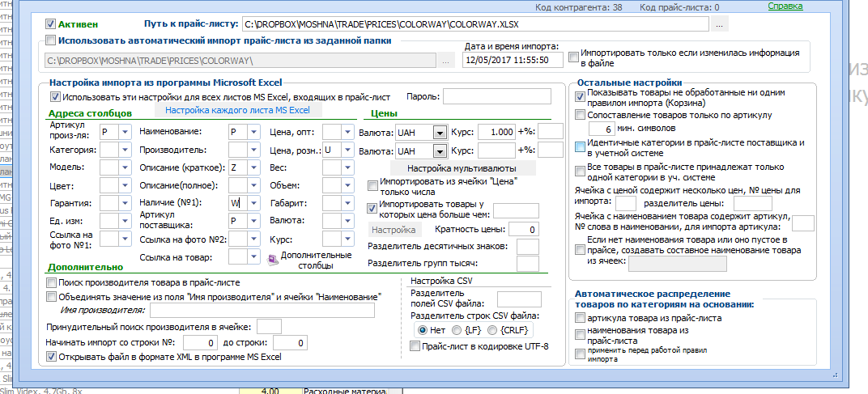Check применить перед работой правил импорта
This screenshot has width=868, height=394.
(x=580, y=354)
